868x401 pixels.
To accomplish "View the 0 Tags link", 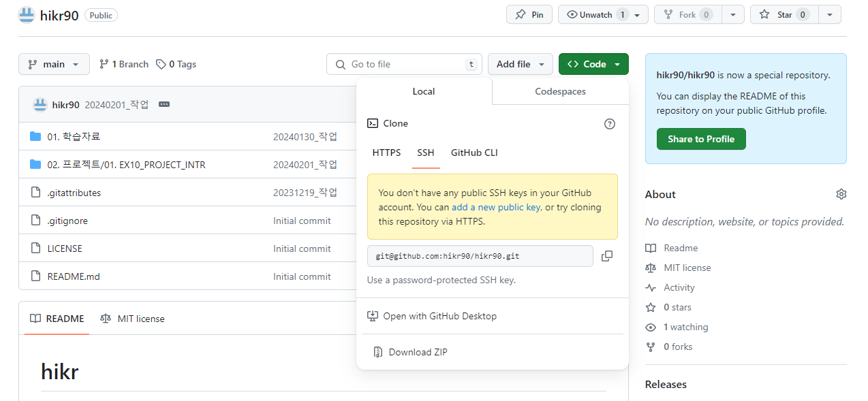I will [x=176, y=64].
